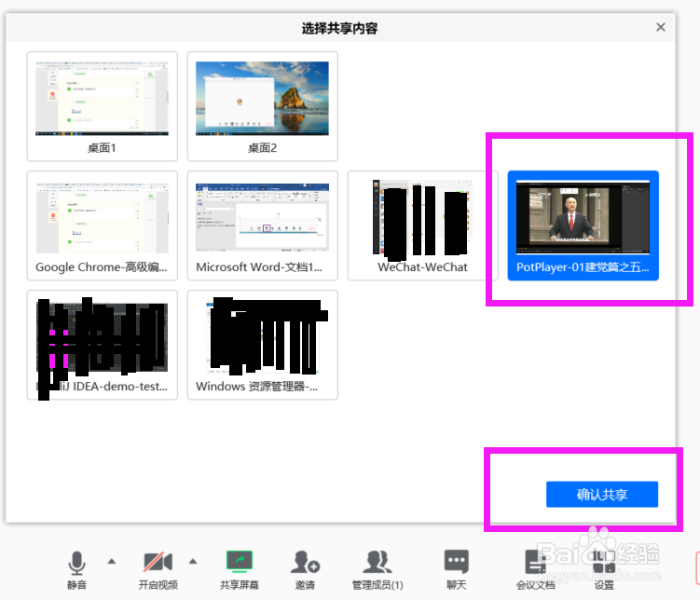This screenshot has width=700, height=600.
Task: Choose the Google Chrome window thumbnail
Action: coord(103,225)
